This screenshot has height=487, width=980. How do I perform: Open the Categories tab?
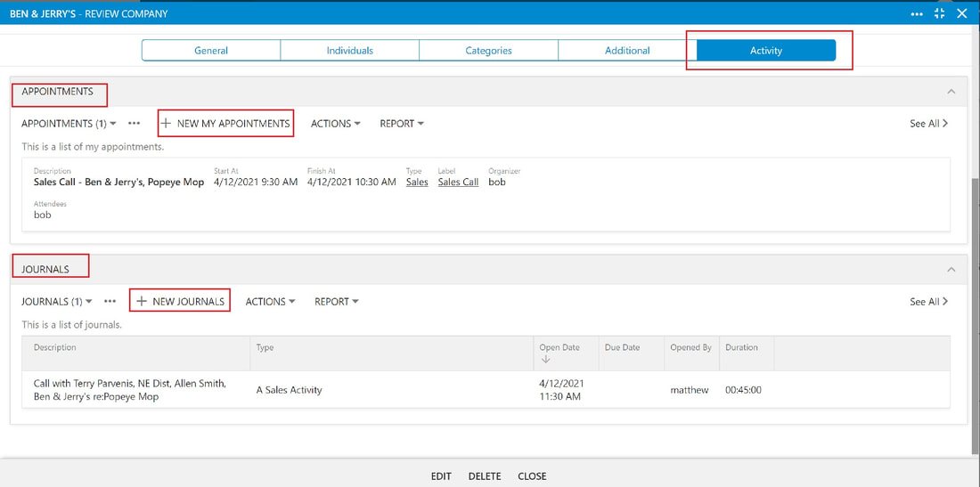(489, 51)
